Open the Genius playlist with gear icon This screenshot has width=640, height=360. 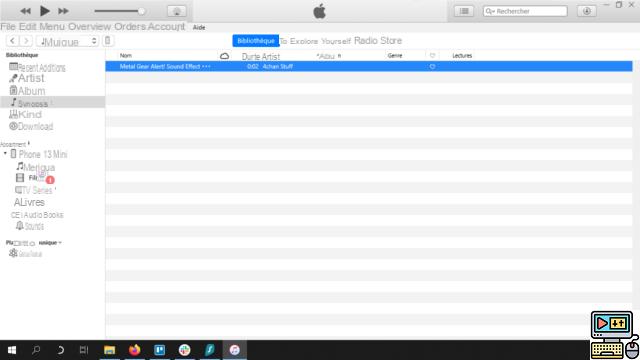tap(26, 253)
